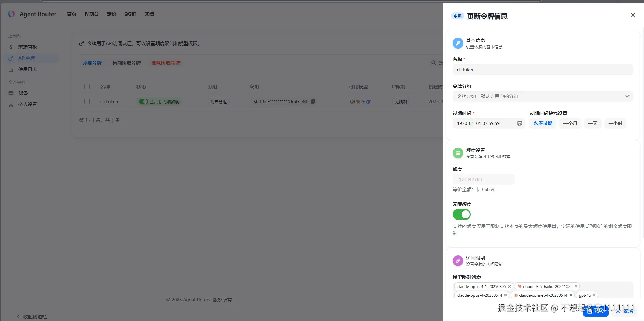This screenshot has height=321, width=644.
Task: Open QQ群 in top navigation
Action: click(x=130, y=14)
